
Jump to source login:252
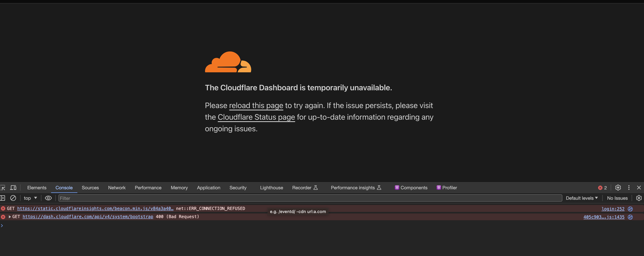[613, 209]
